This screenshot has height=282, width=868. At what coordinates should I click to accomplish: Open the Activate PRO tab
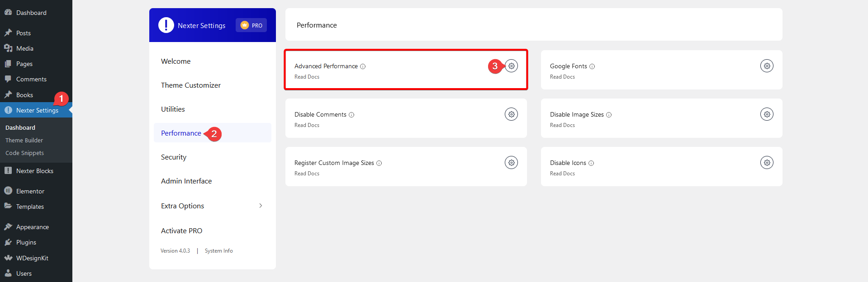213,231
